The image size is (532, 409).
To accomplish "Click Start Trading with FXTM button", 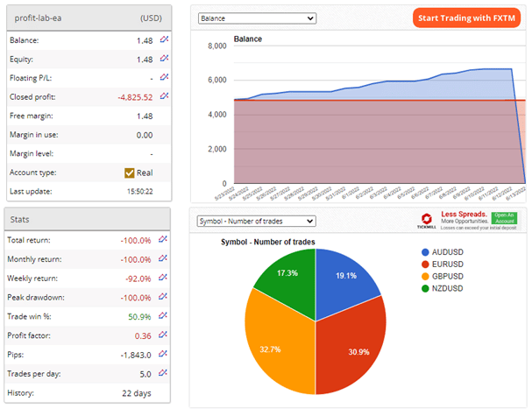I will pyautogui.click(x=466, y=18).
